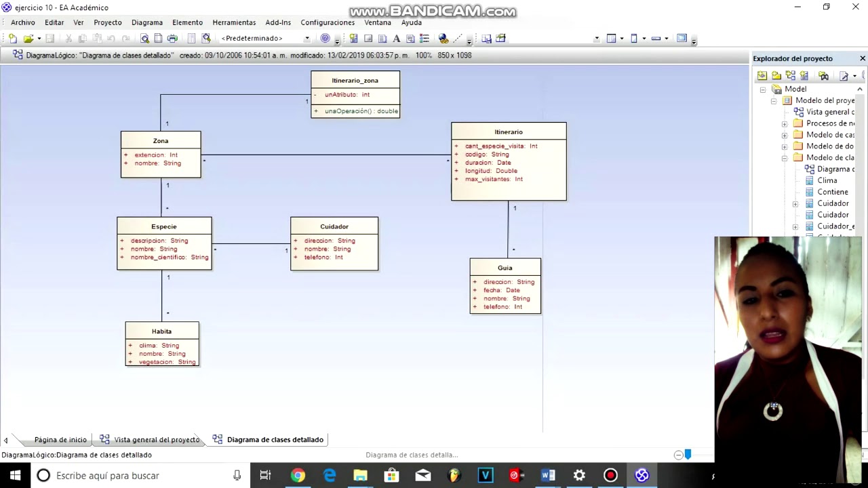Open the Diagrama menu
Viewport: 868px width, 488px height.
click(x=147, y=22)
